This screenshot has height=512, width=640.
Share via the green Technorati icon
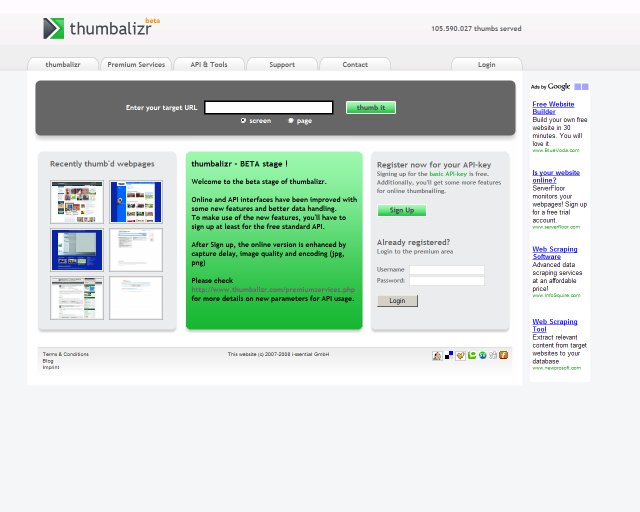(x=472, y=355)
